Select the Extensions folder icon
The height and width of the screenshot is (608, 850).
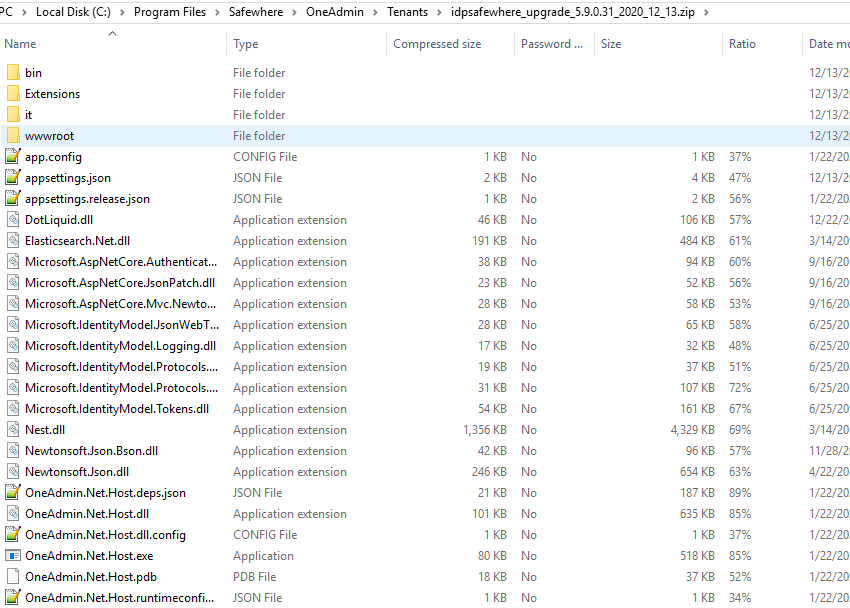coord(13,94)
